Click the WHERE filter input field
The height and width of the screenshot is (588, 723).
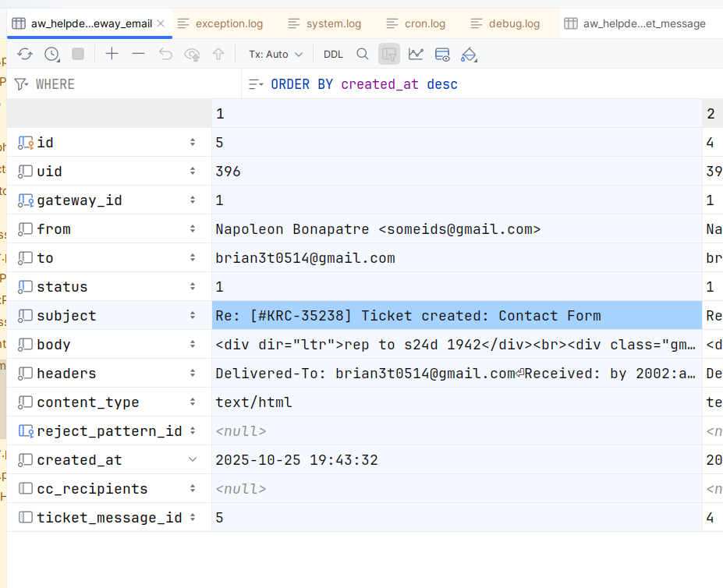tap(133, 84)
